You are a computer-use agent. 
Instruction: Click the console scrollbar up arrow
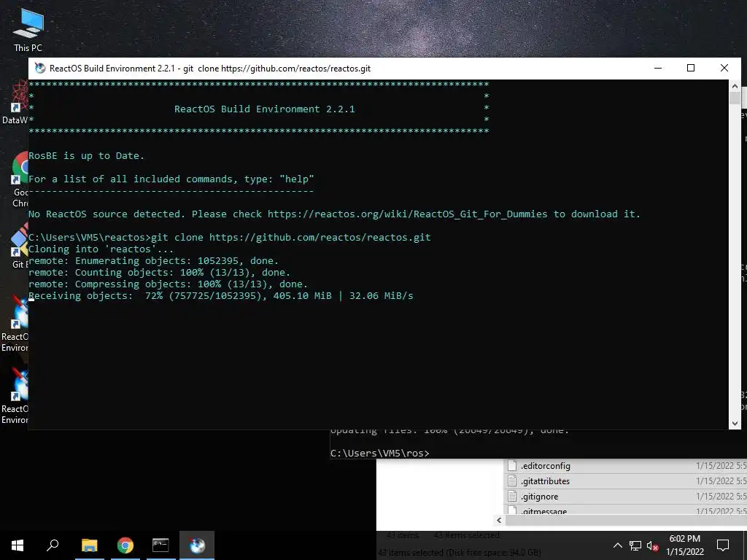coord(735,86)
